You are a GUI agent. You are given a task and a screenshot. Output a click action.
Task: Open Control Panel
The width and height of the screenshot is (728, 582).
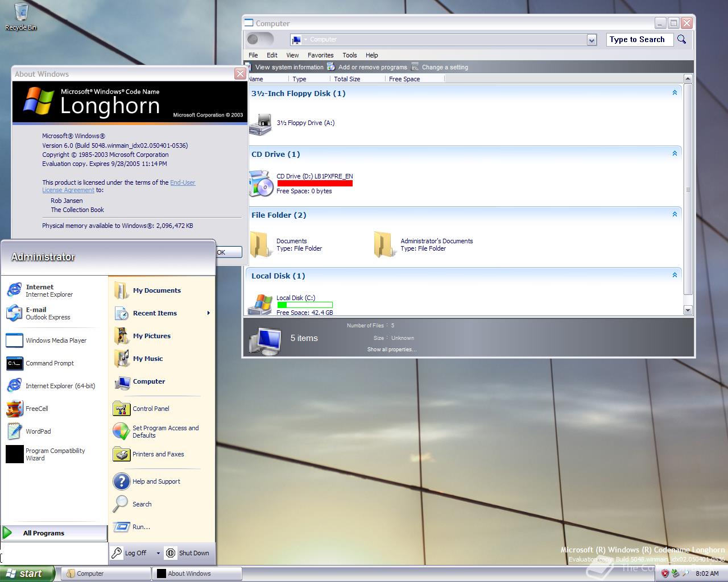coord(141,409)
